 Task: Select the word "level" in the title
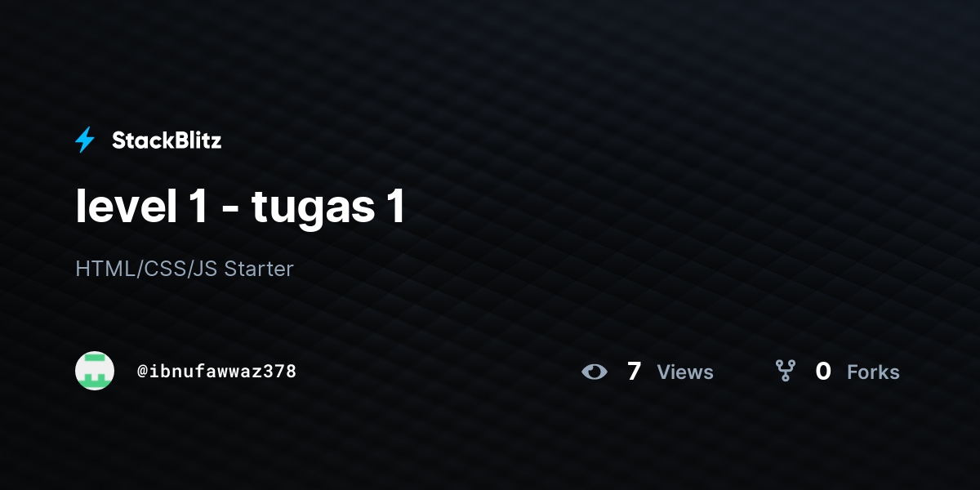tap(126, 206)
